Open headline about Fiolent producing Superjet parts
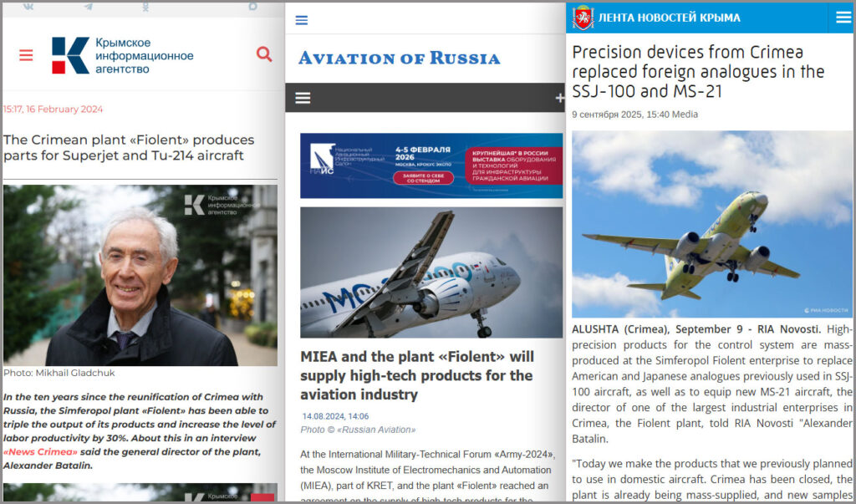 pyautogui.click(x=129, y=147)
